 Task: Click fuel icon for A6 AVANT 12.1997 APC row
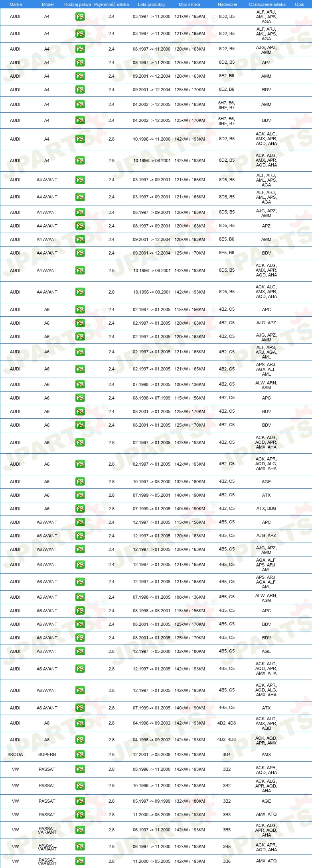80,522
